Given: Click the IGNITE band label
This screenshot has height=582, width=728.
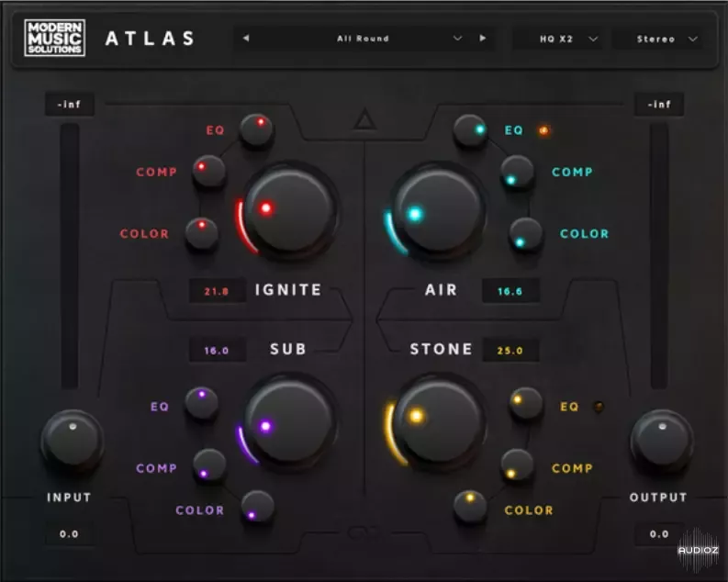Looking at the screenshot, I should tap(288, 290).
